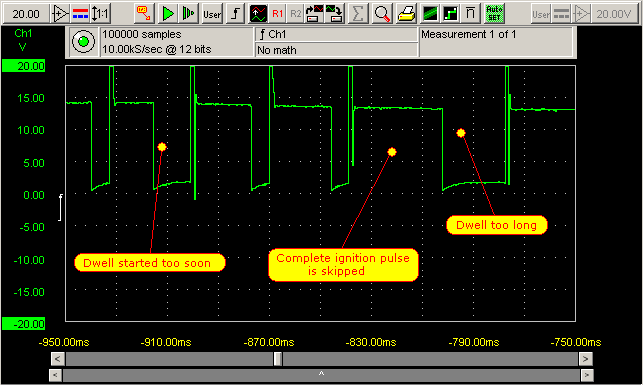Click the comment anchor dot for Dwell too long
This screenshot has height=385, width=643.
461,133
